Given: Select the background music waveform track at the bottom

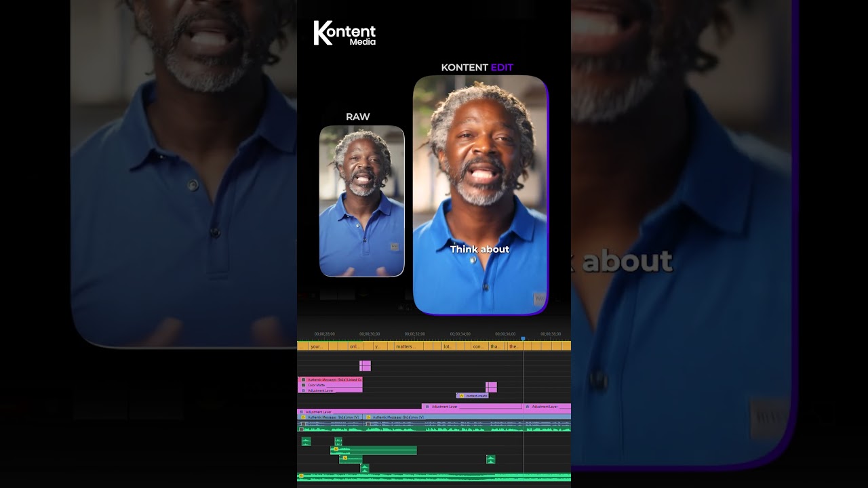Looking at the screenshot, I should [434, 477].
